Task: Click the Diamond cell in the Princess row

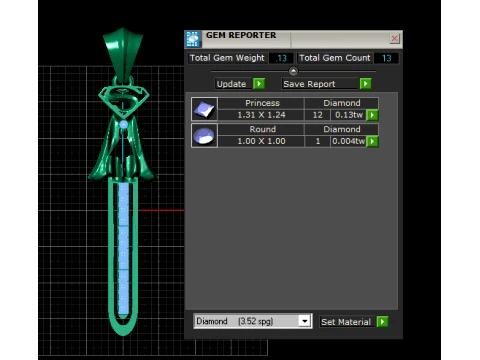Action: [342, 103]
